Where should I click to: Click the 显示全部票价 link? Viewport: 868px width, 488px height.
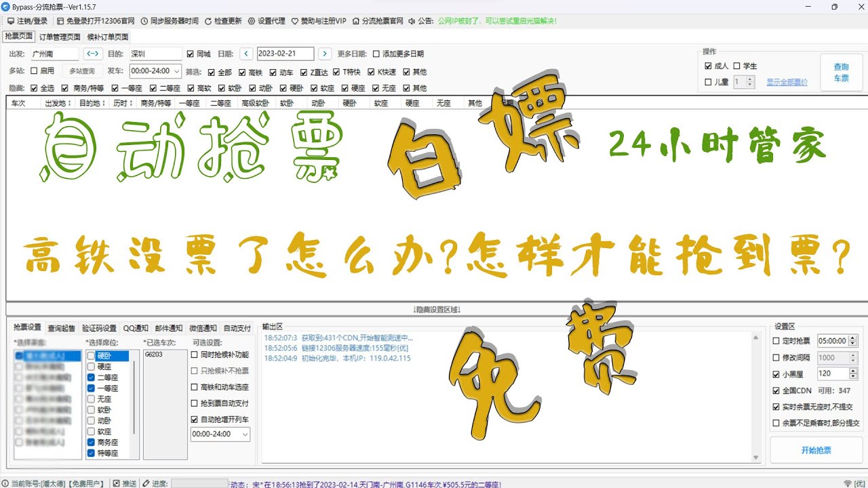[787, 82]
